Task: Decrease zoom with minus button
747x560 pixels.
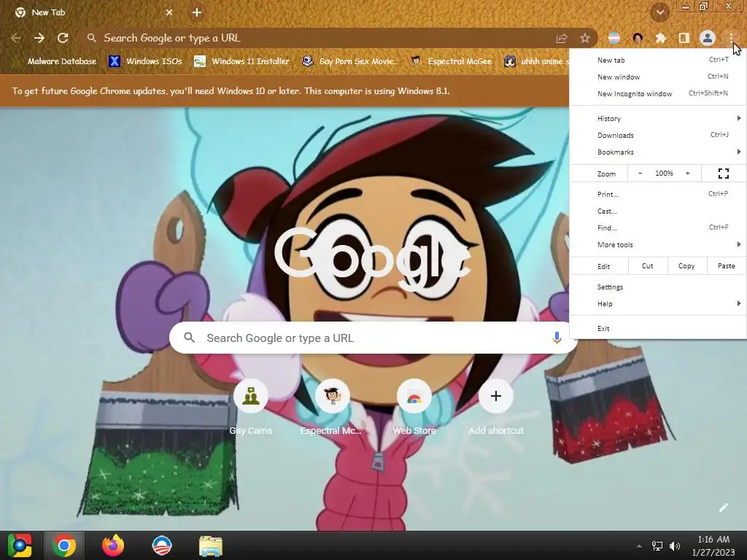Action: tap(640, 174)
